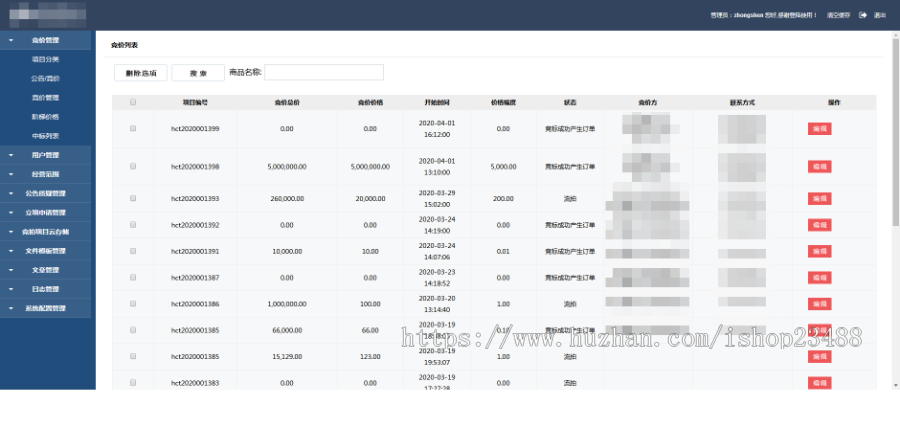This screenshot has width=900, height=427.
Task: Expand 立项申请管理 section arrow
Action: pos(11,212)
